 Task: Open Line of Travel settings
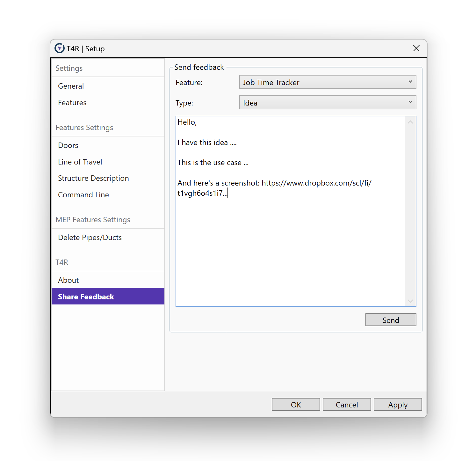(x=80, y=162)
